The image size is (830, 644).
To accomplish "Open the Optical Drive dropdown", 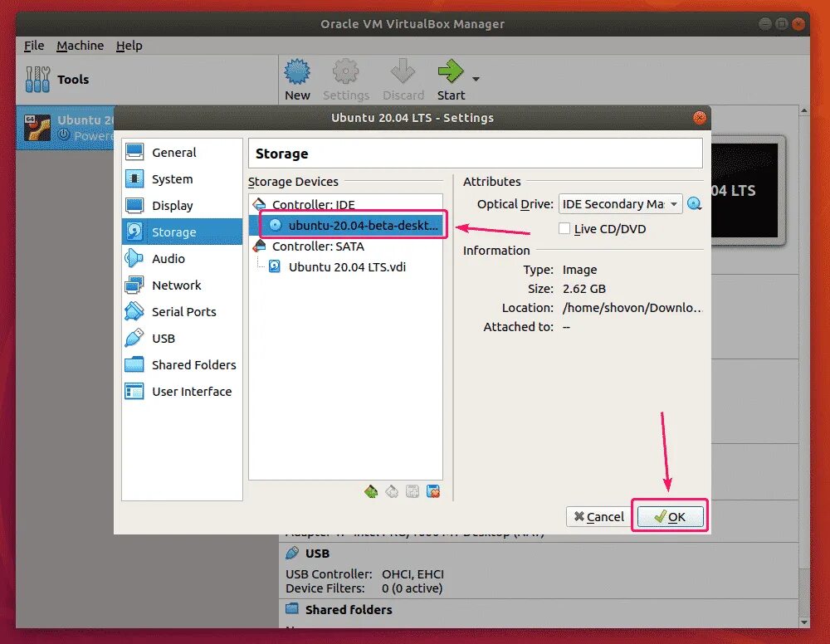I will point(620,203).
